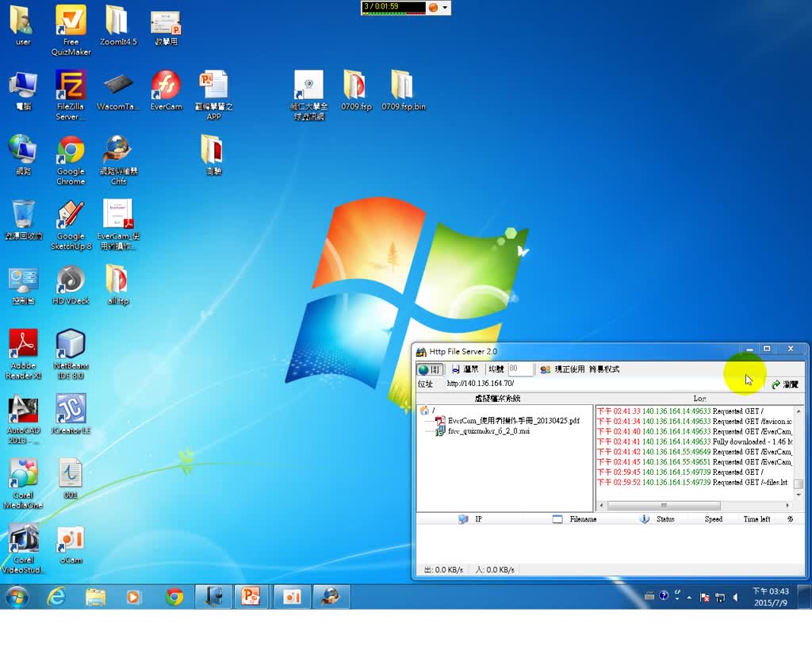812x650 pixels.
Task: Click the 02:41:34 favicon log entry
Action: (x=695, y=421)
